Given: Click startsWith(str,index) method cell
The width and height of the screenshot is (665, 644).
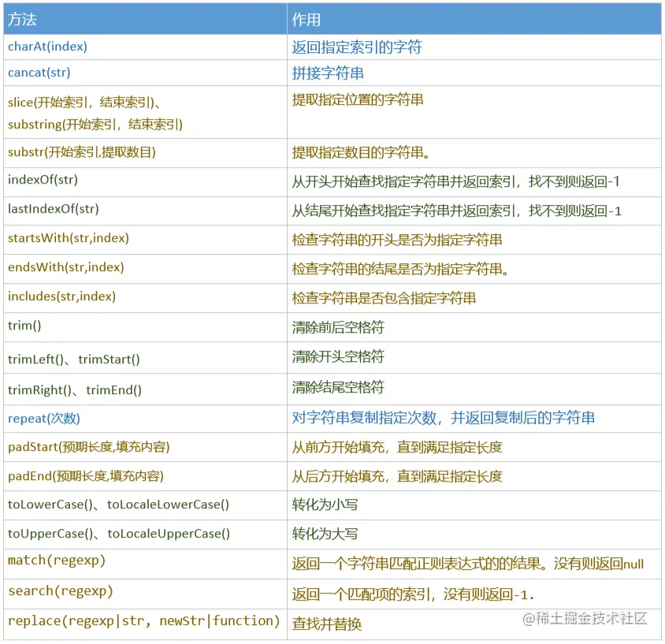Looking at the screenshot, I should click(x=145, y=240).
